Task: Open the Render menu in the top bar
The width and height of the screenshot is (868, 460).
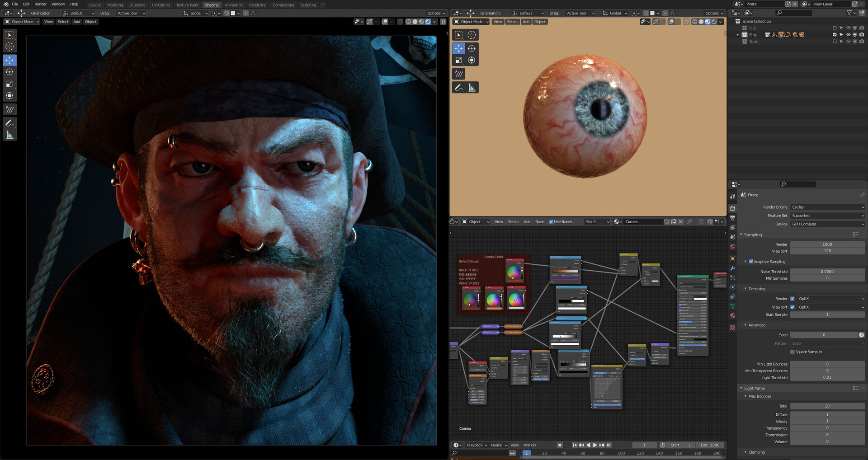Action: [x=40, y=4]
